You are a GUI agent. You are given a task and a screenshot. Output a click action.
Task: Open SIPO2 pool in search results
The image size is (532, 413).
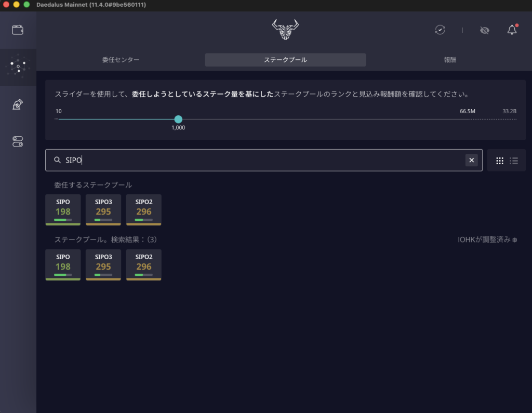pyautogui.click(x=143, y=265)
